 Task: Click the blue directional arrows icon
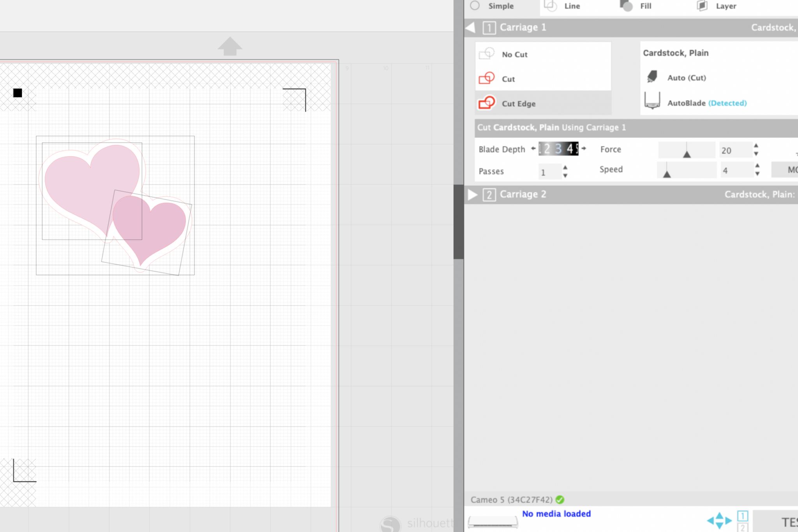click(719, 520)
